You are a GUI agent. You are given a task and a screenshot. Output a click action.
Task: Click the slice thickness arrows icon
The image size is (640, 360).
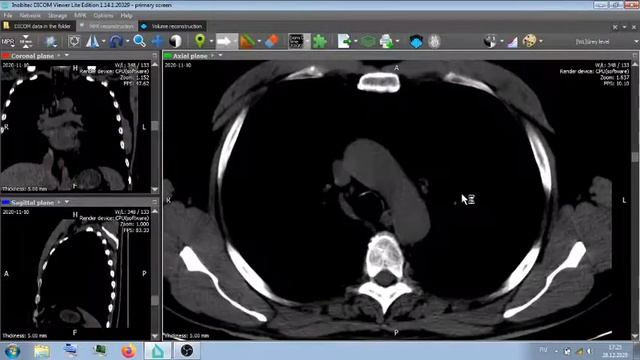tap(26, 42)
